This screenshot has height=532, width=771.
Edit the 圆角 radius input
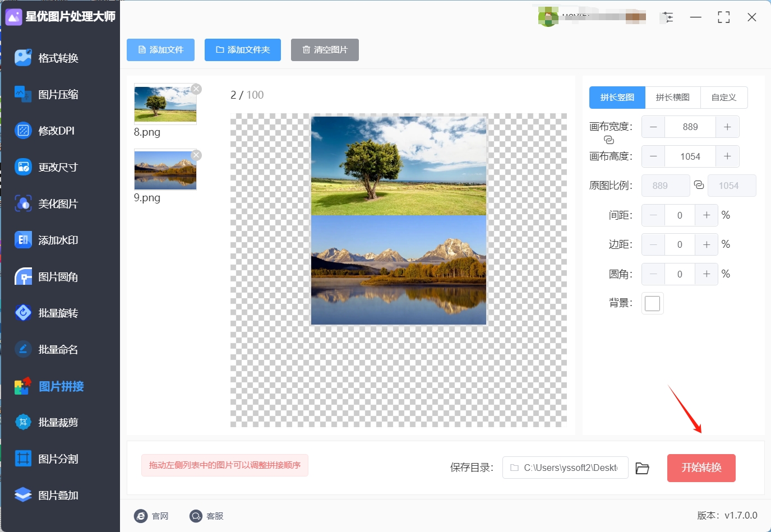pos(680,274)
